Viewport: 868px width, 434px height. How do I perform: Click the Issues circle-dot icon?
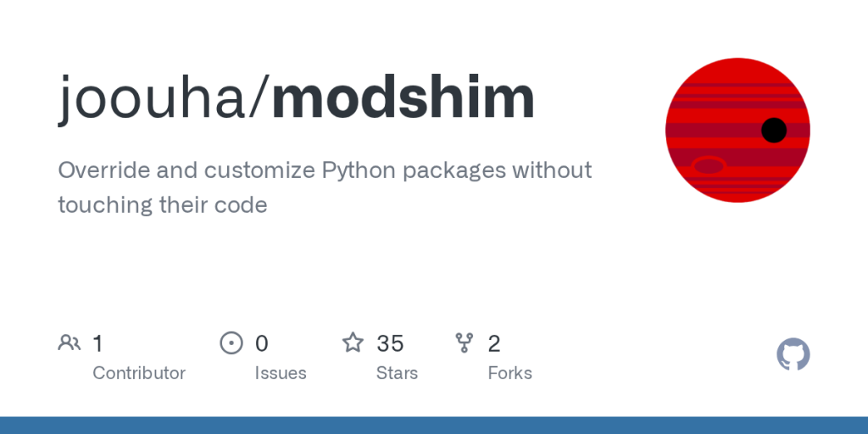(x=231, y=342)
